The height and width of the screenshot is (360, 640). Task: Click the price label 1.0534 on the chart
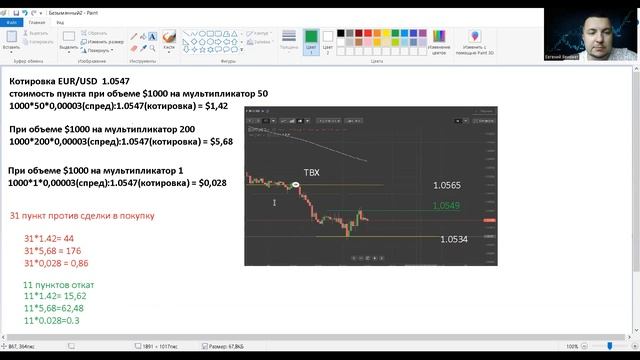tap(454, 239)
